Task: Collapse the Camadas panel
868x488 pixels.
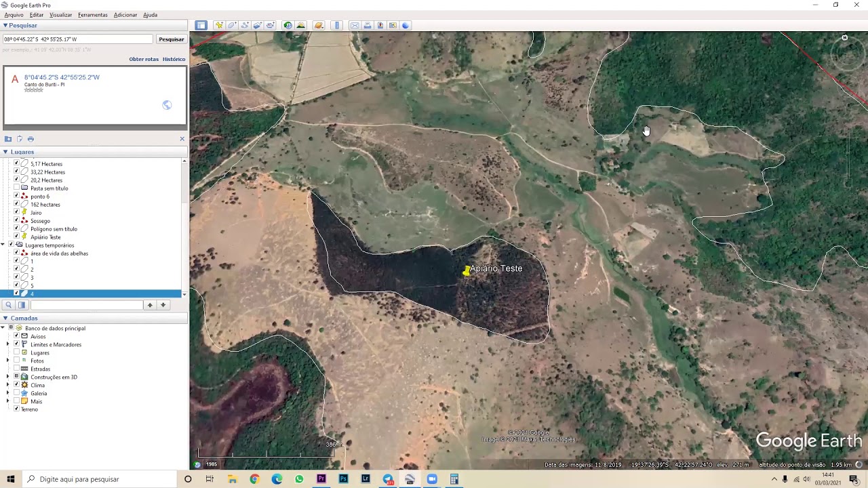Action: tap(5, 318)
